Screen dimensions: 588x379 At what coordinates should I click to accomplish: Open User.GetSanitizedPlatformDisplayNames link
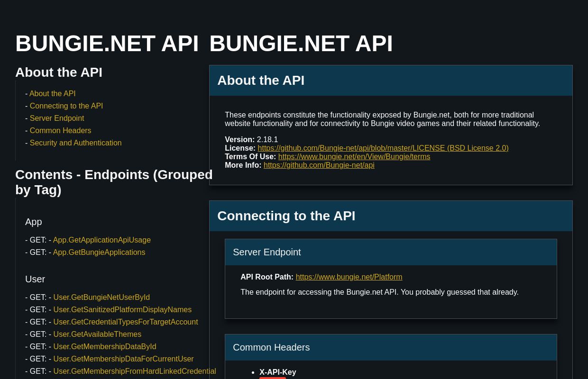[122, 310]
